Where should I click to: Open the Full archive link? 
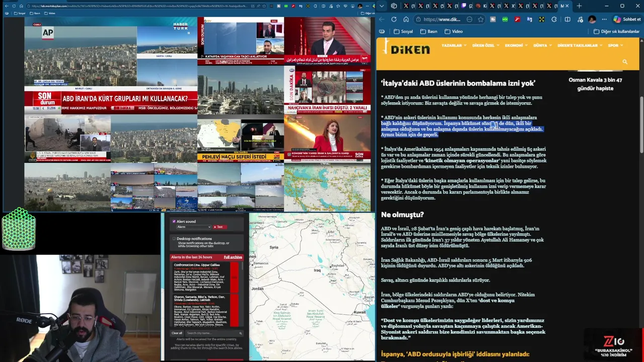pyautogui.click(x=233, y=257)
